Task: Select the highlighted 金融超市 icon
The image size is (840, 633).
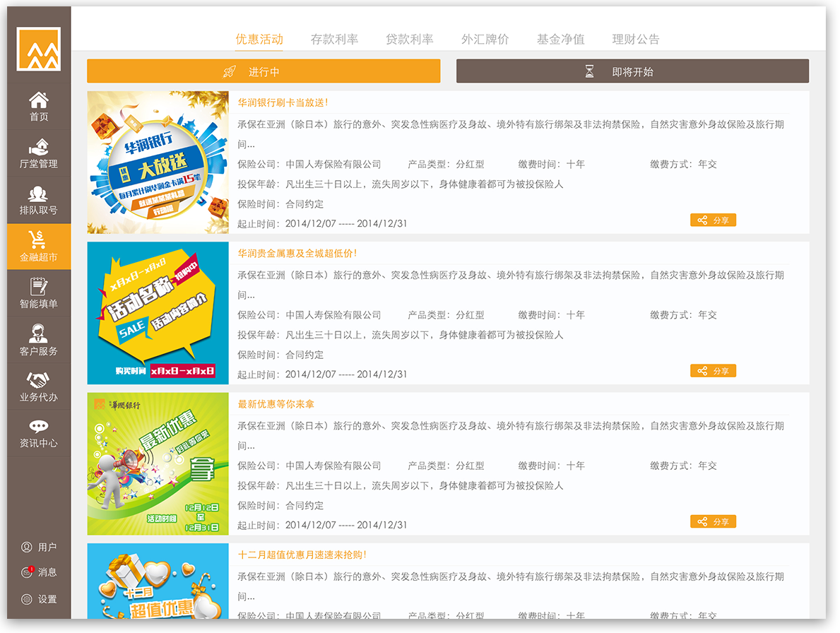Action: click(39, 246)
